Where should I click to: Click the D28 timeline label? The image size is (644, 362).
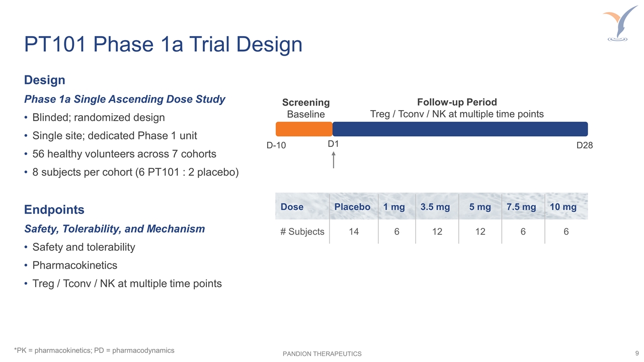(585, 146)
